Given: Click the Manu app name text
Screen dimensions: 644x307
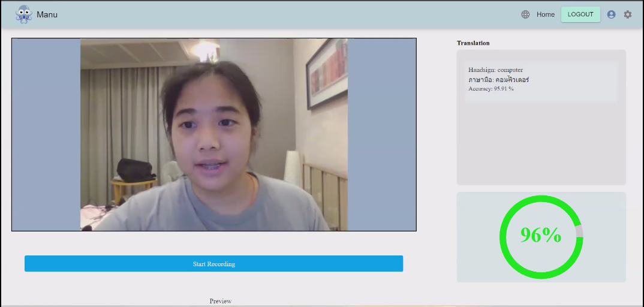Looking at the screenshot, I should [x=47, y=14].
